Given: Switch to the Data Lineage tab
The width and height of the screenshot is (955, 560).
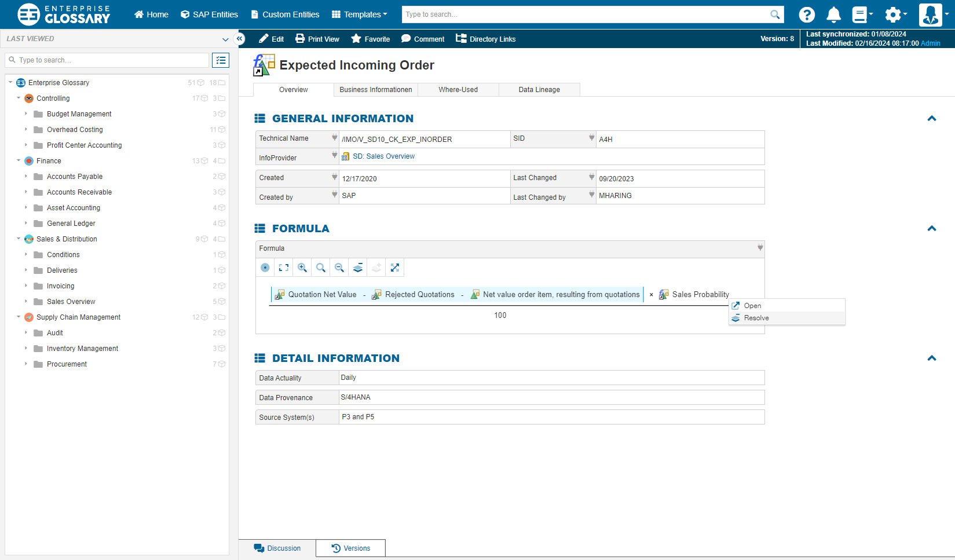Looking at the screenshot, I should pyautogui.click(x=539, y=90).
